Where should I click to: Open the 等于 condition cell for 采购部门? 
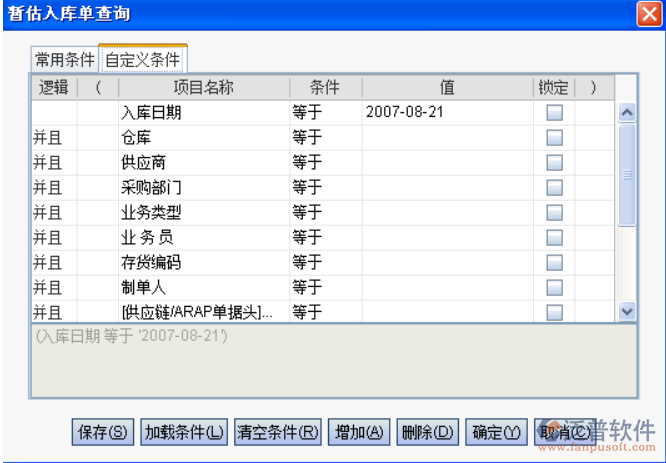pos(325,187)
